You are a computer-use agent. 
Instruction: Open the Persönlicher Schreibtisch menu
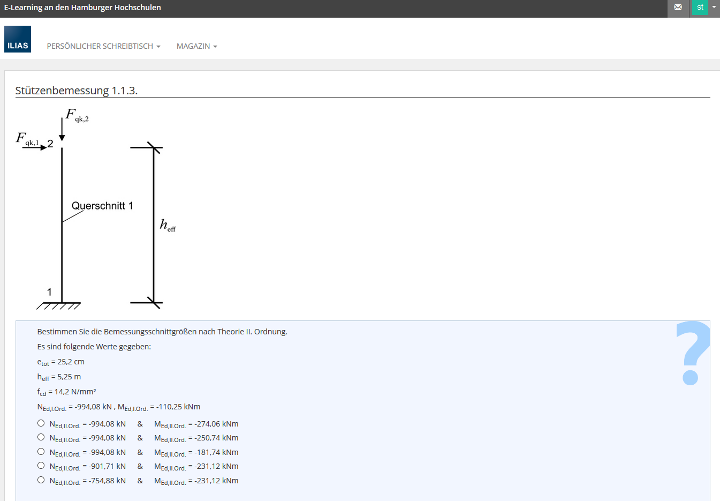103,46
